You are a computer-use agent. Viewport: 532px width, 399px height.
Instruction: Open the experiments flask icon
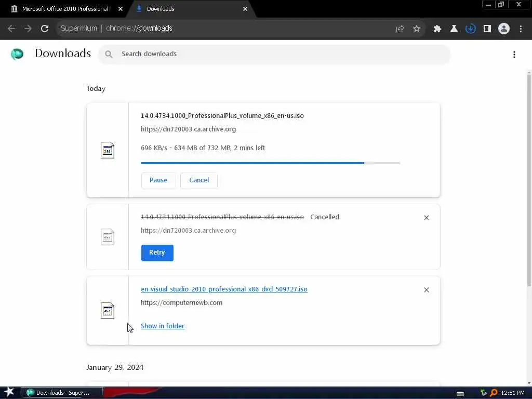(x=454, y=29)
